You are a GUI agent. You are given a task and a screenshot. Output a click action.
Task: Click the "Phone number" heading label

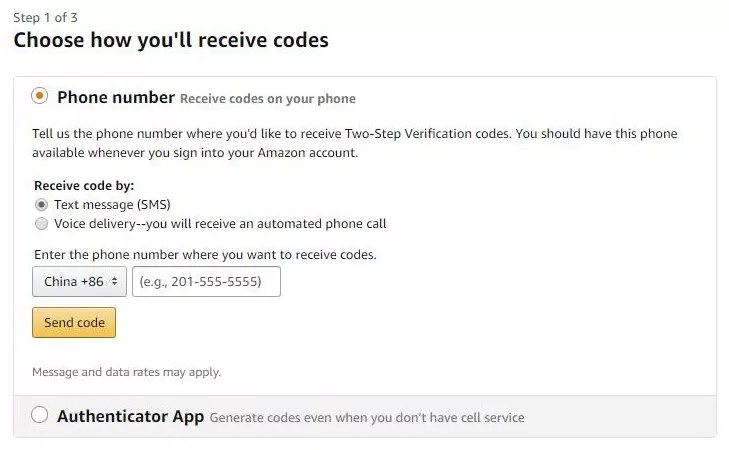click(x=115, y=97)
